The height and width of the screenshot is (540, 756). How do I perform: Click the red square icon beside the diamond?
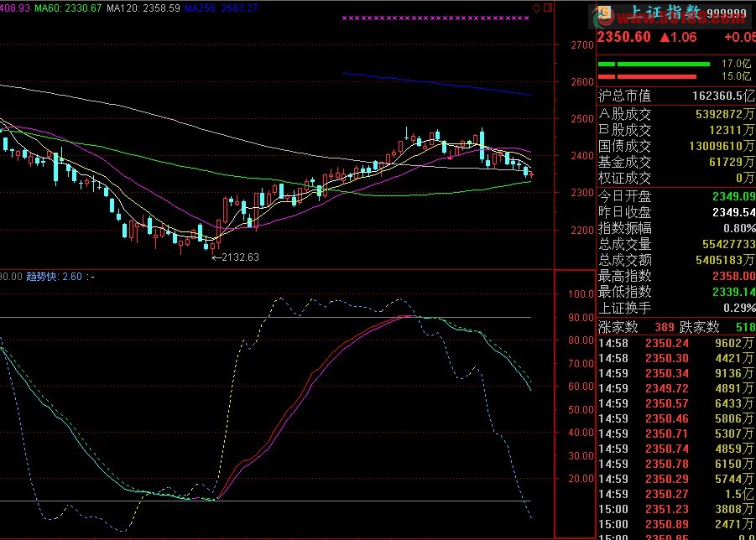coord(547,7)
